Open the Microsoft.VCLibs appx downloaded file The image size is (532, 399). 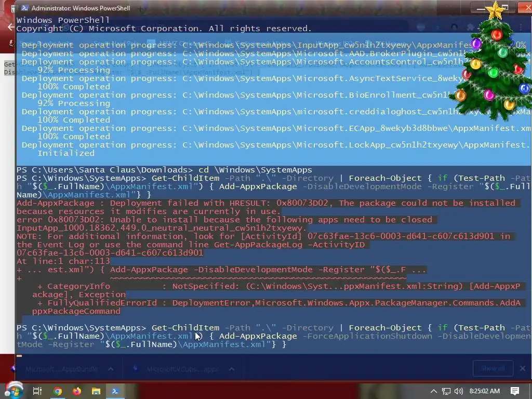coord(182,369)
